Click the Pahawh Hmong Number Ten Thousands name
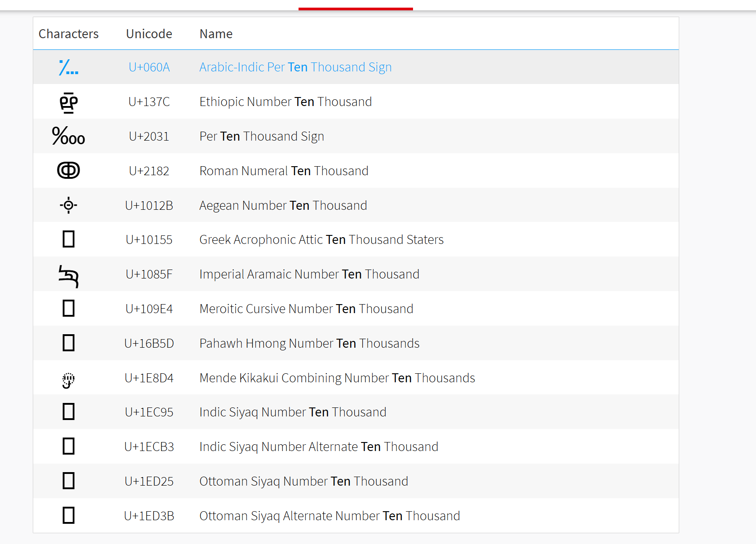756x544 pixels. point(309,343)
